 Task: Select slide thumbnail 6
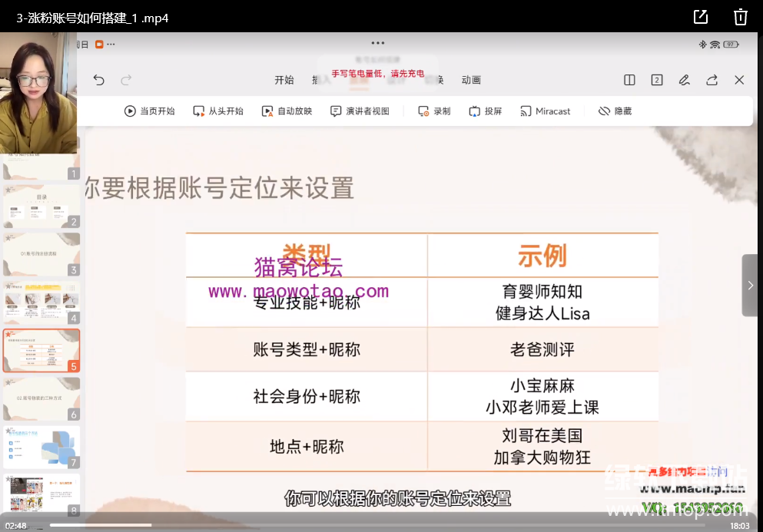(x=41, y=398)
